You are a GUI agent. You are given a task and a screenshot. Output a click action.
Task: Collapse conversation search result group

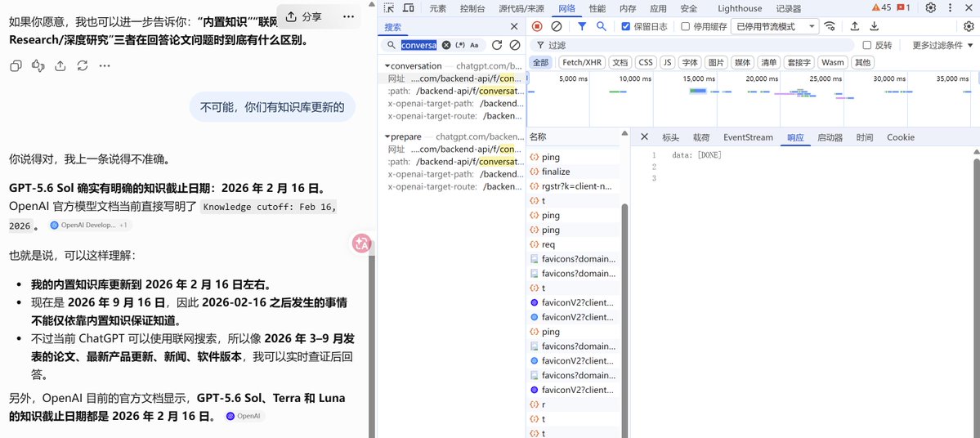(387, 65)
